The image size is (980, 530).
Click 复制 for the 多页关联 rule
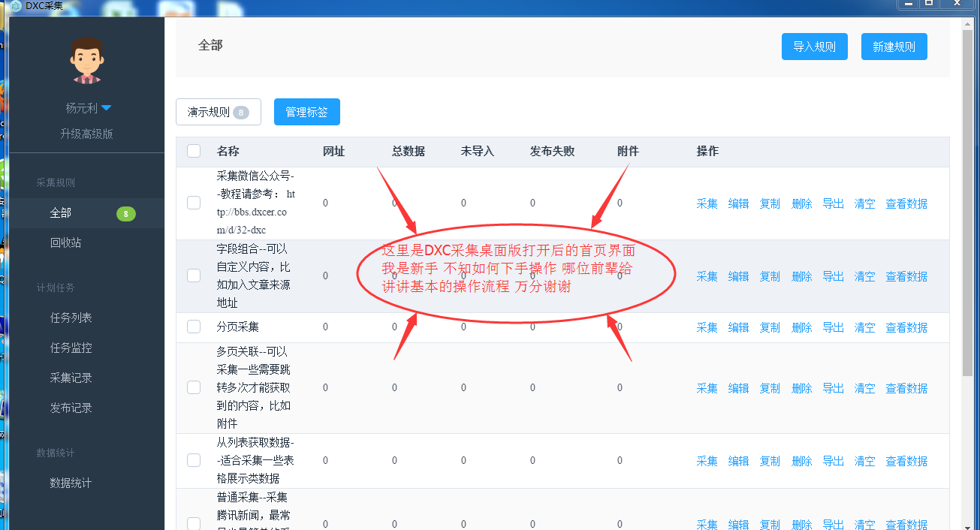(x=770, y=388)
